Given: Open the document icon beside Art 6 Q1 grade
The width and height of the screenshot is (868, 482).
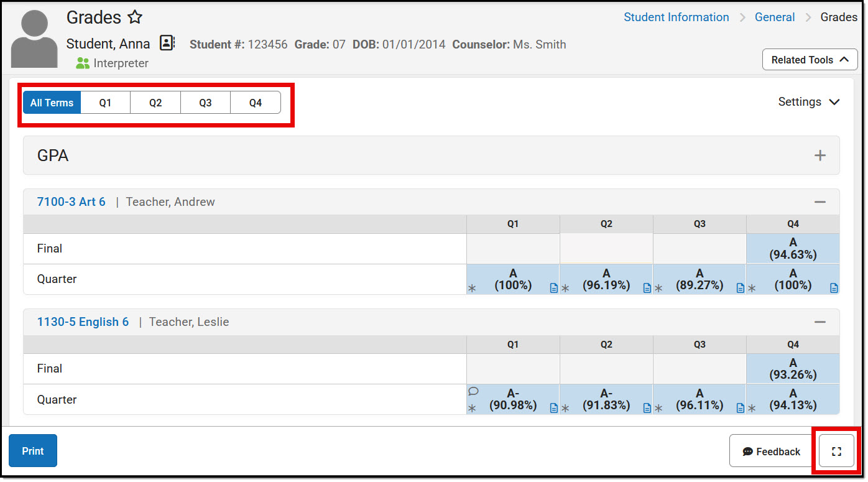Looking at the screenshot, I should [553, 289].
